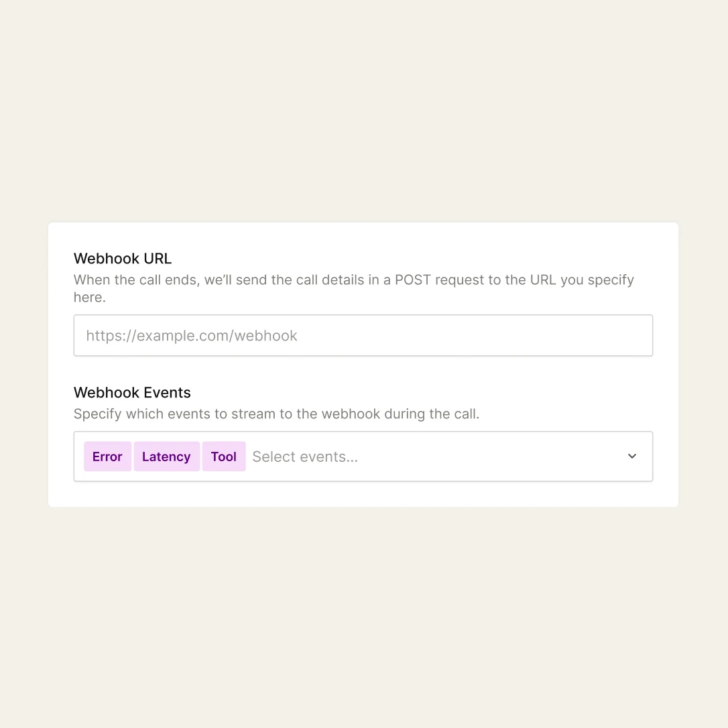Click the dropdown arrow in the events field

631,456
